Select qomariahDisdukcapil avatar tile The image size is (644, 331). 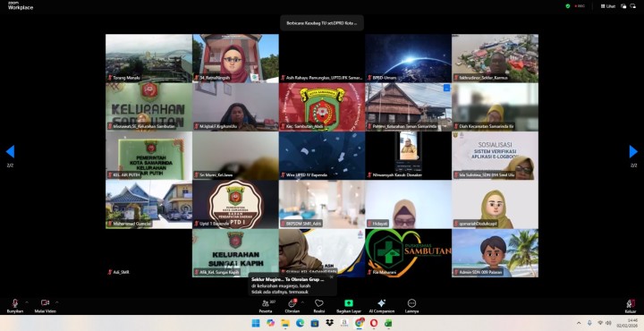[x=495, y=204]
